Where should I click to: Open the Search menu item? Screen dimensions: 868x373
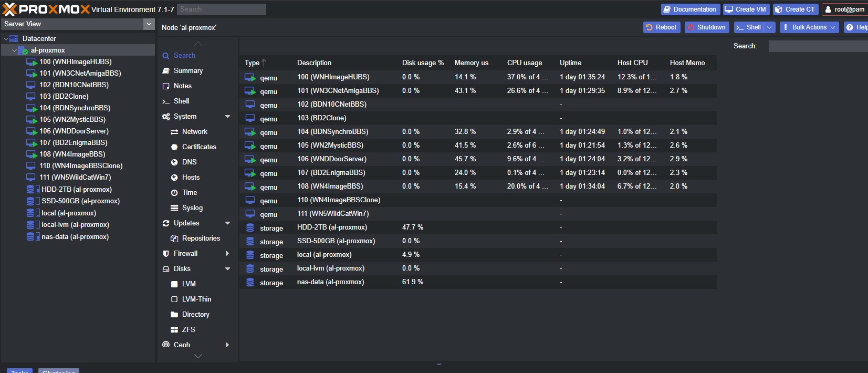coord(184,56)
